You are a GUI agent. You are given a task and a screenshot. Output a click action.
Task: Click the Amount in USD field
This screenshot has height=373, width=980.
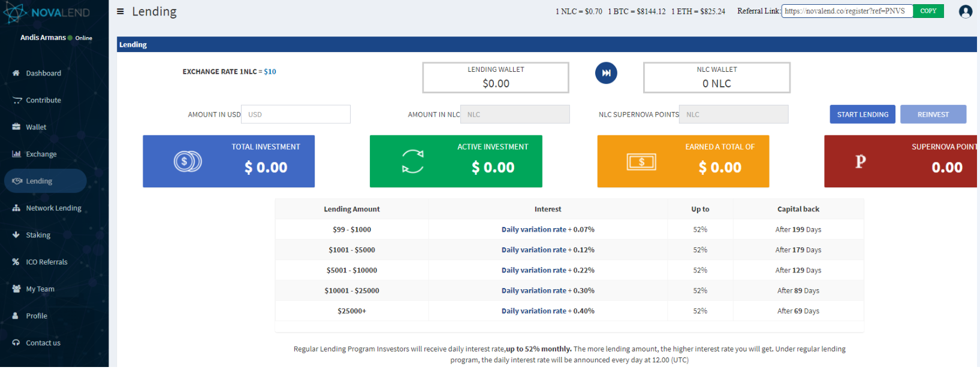tap(295, 114)
